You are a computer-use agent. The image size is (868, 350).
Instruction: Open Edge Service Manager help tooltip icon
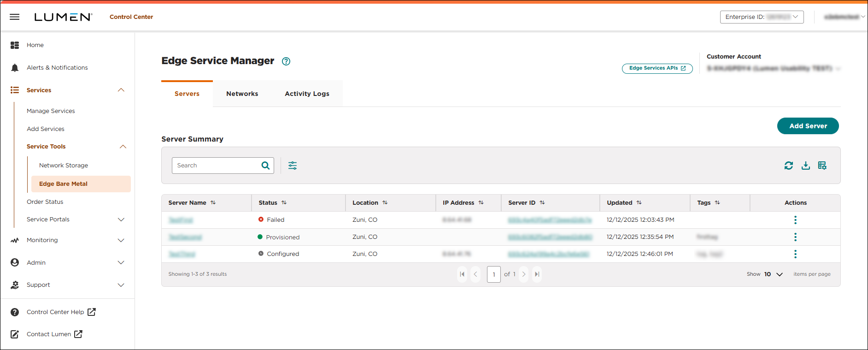(286, 61)
